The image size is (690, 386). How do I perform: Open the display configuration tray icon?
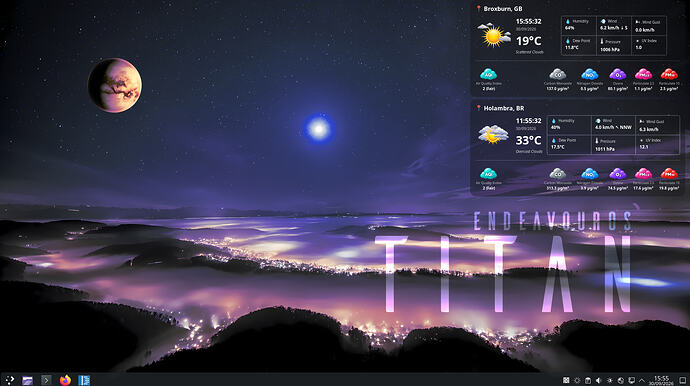click(631, 380)
